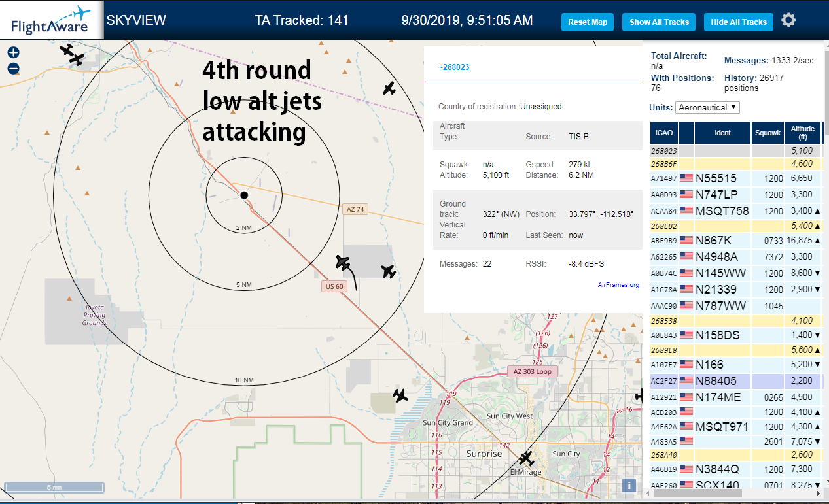Click the Surprise city label on map
Viewport: 829px width, 504px height.
click(x=484, y=454)
